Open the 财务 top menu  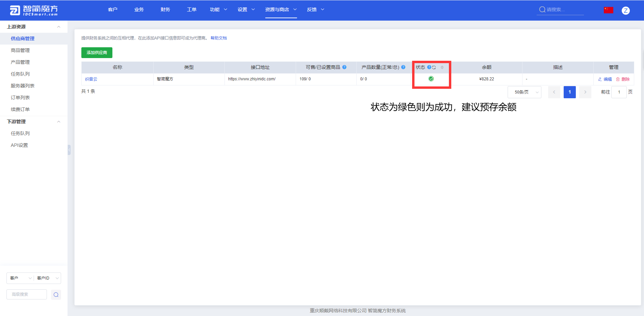[165, 9]
